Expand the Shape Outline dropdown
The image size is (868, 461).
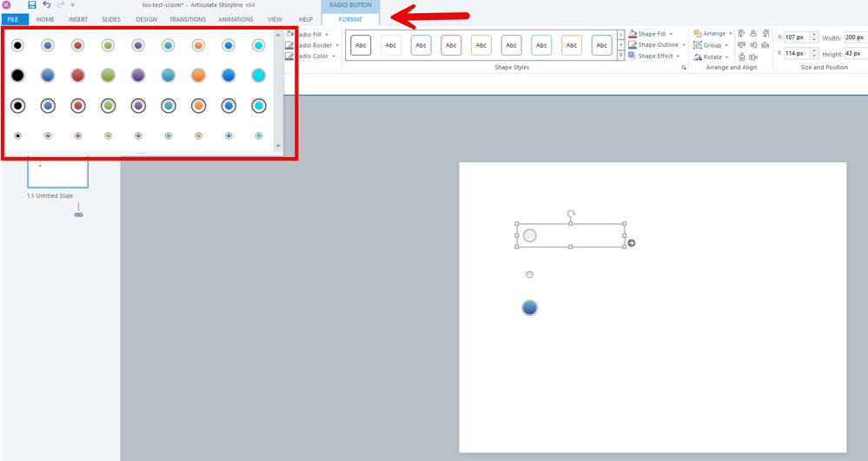pyautogui.click(x=657, y=45)
